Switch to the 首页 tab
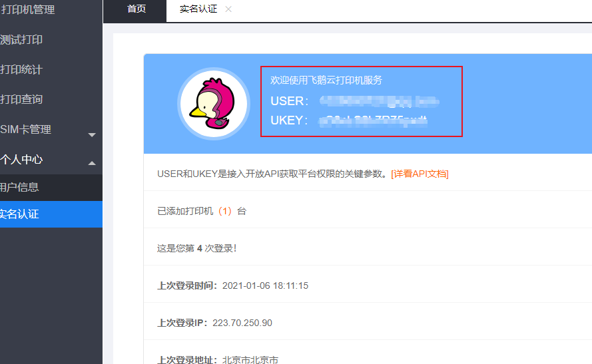 point(137,9)
